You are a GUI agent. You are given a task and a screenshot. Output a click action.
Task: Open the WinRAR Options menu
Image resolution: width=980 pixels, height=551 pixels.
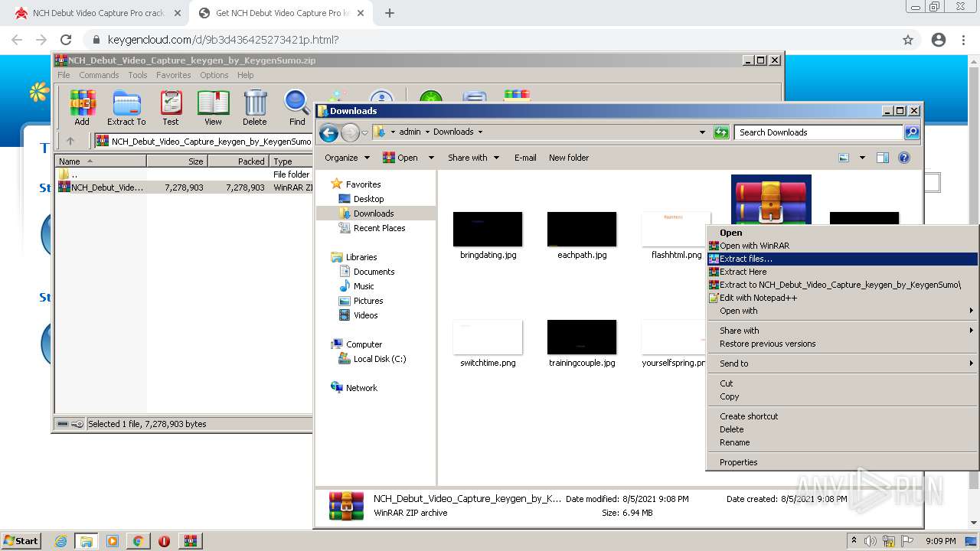[x=214, y=75]
